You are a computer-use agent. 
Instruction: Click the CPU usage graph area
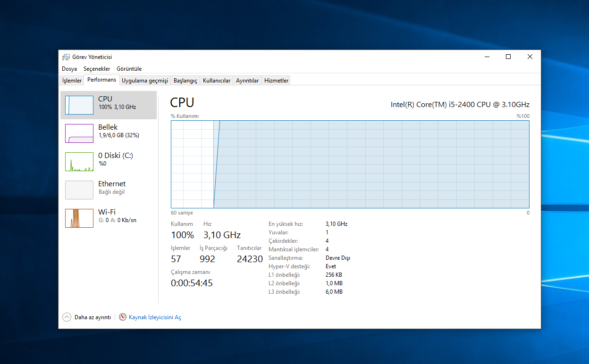pos(350,164)
